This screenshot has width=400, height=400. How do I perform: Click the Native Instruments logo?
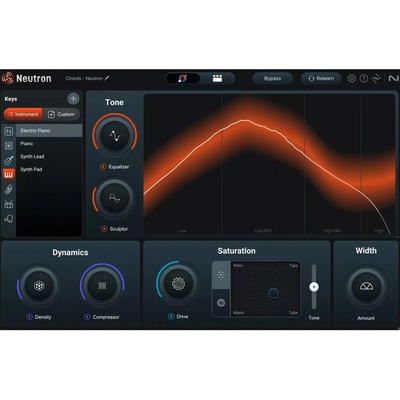point(393,79)
